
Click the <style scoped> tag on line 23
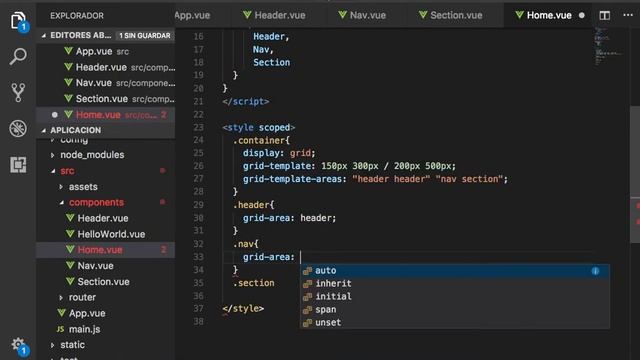258,127
